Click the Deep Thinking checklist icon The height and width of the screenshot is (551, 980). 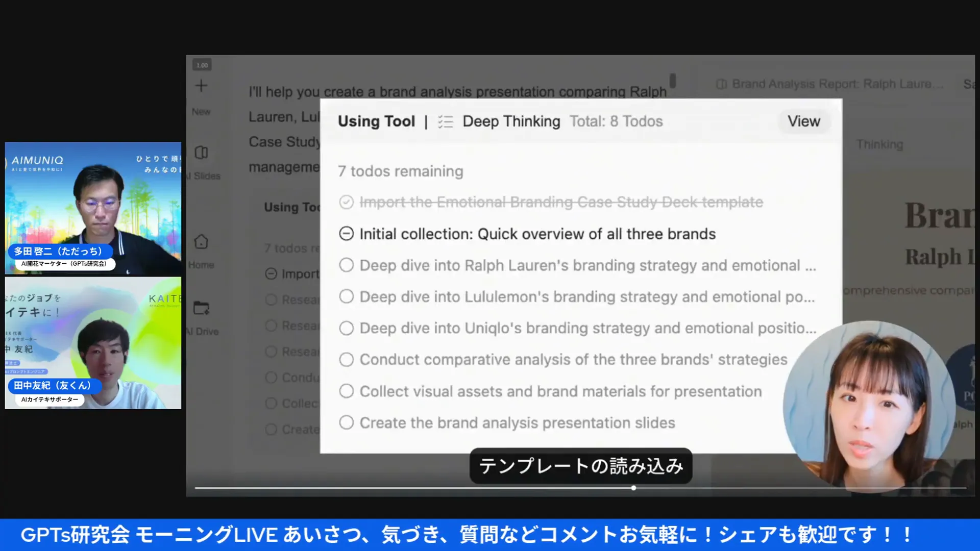point(445,121)
